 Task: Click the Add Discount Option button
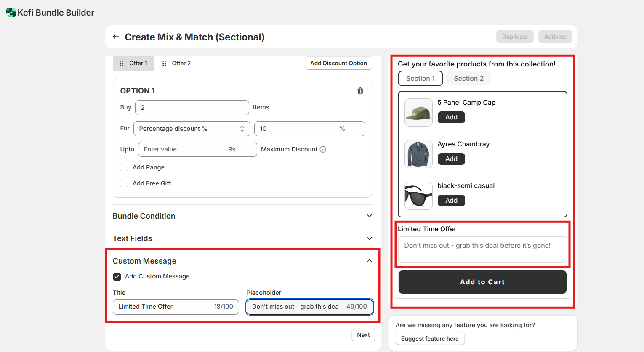[338, 63]
